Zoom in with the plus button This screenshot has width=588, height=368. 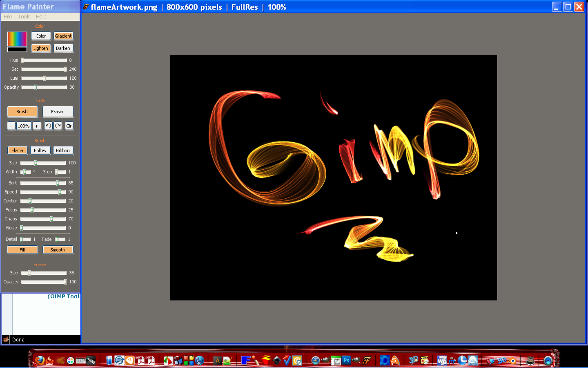(x=37, y=126)
